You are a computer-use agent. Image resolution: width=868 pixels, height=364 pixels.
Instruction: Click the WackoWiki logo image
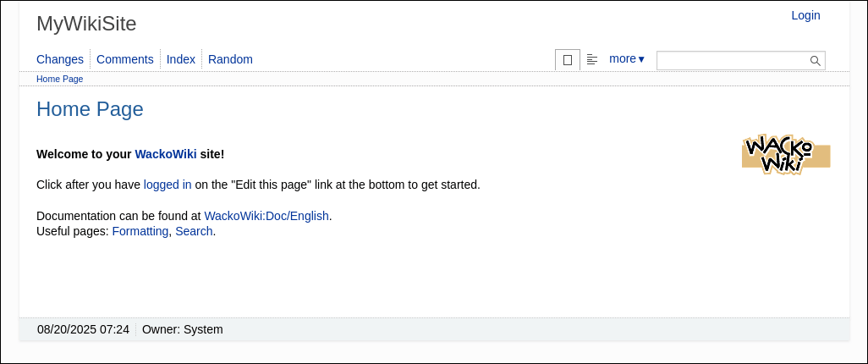pyautogui.click(x=786, y=155)
